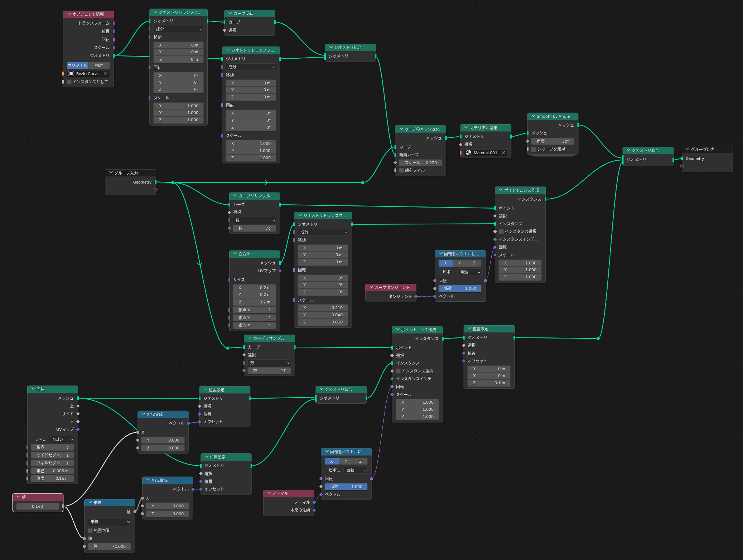
Task: Collapse the 立方体 node
Action: pos(235,254)
